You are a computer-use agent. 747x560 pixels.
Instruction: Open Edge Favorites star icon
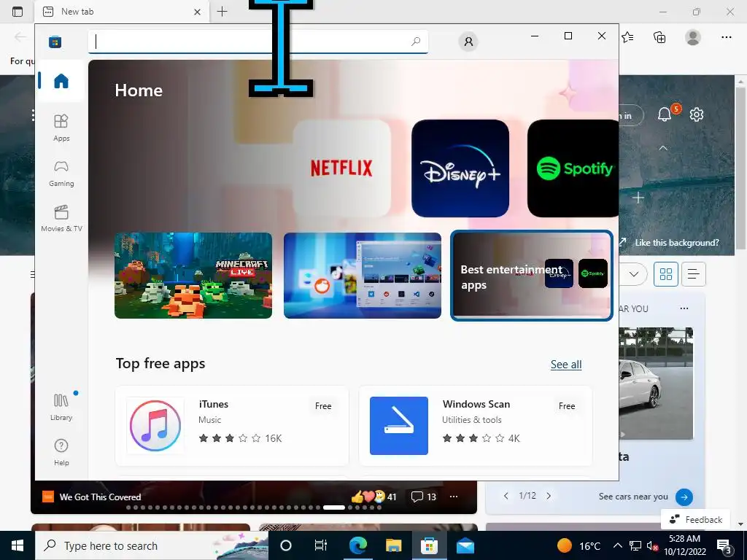(x=628, y=36)
